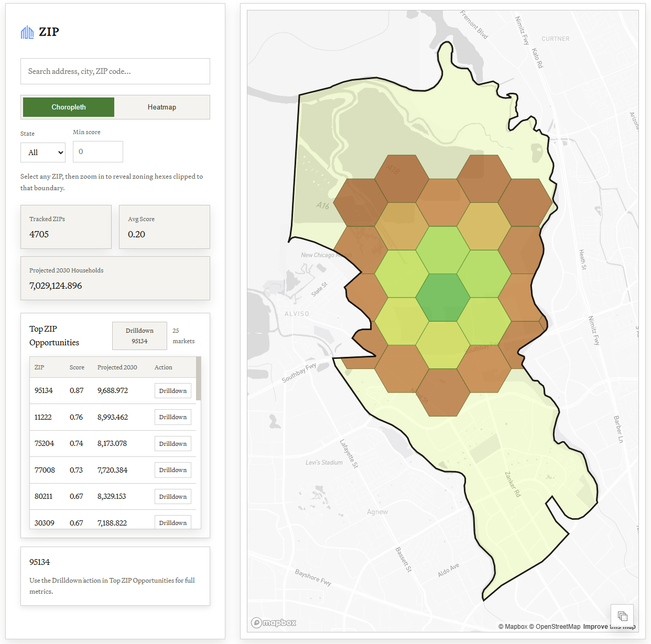The width and height of the screenshot is (651, 644).
Task: Focus the Min score field
Action: point(98,151)
